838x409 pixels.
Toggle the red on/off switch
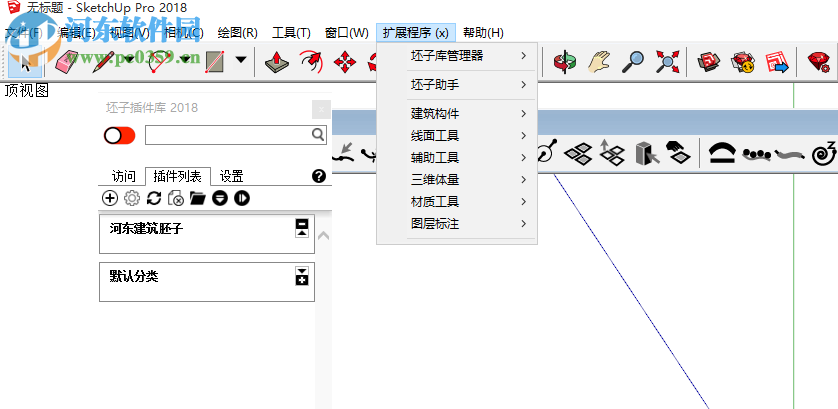(x=119, y=135)
